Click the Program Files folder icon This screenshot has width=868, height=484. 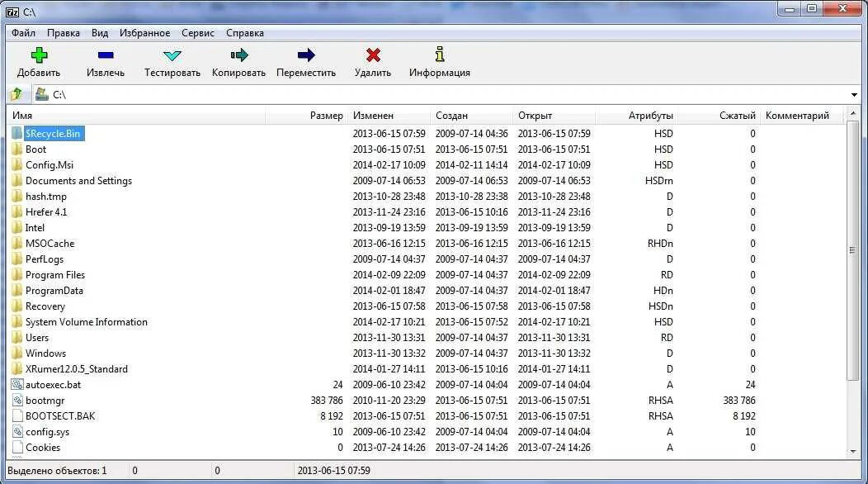click(17, 275)
